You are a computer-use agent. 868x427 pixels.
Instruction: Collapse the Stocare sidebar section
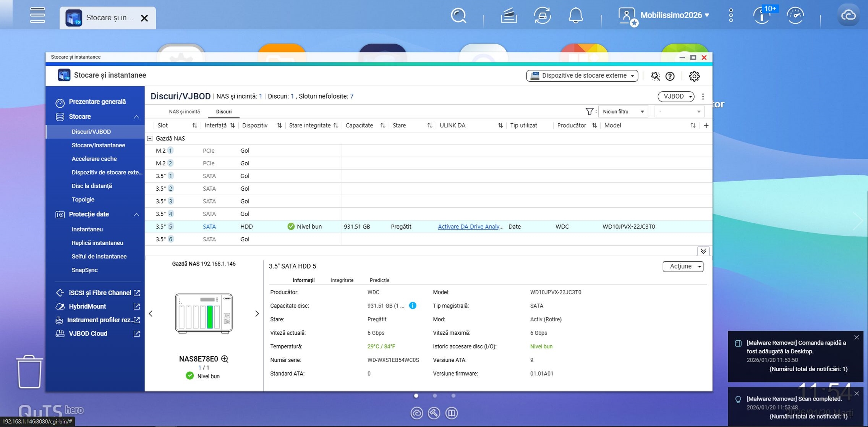pos(136,117)
